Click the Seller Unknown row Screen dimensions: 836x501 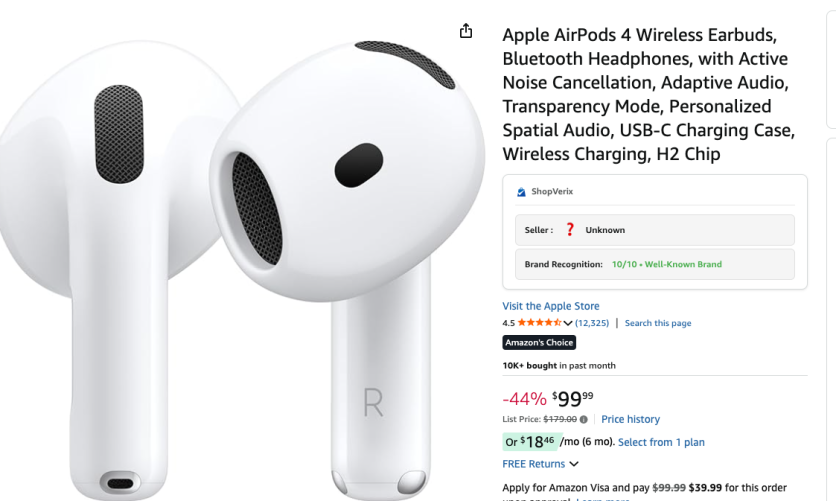coord(655,230)
